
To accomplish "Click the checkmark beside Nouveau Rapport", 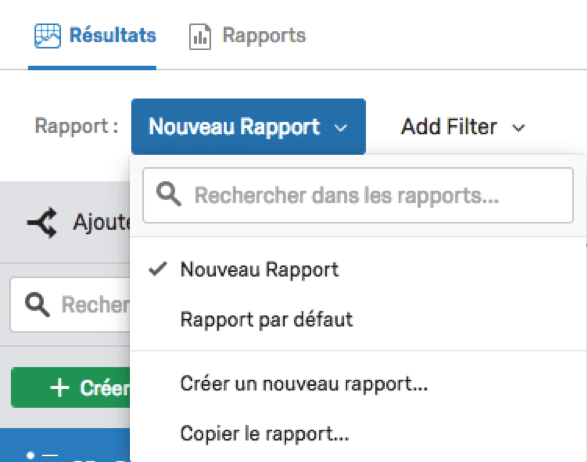I will (x=158, y=269).
